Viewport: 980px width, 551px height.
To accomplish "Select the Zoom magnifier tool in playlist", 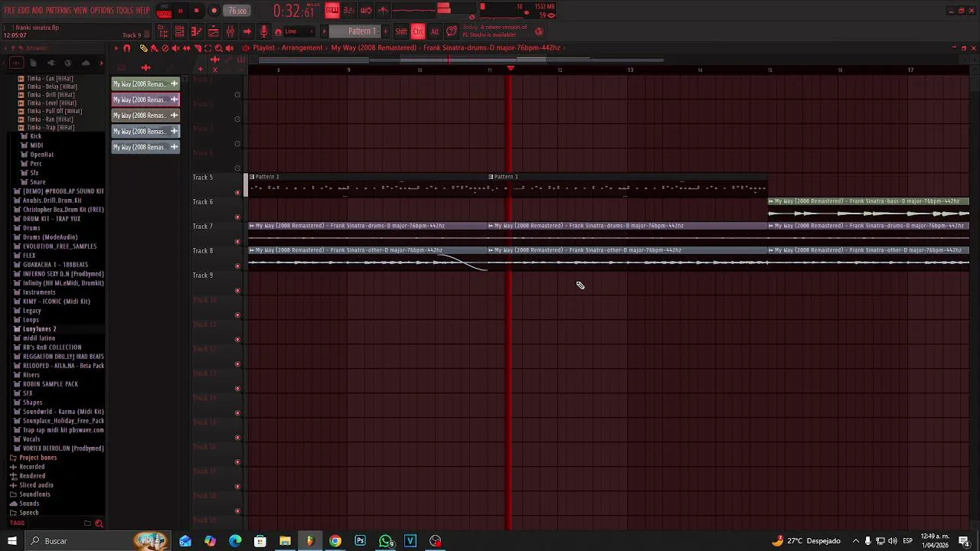I will click(x=218, y=47).
